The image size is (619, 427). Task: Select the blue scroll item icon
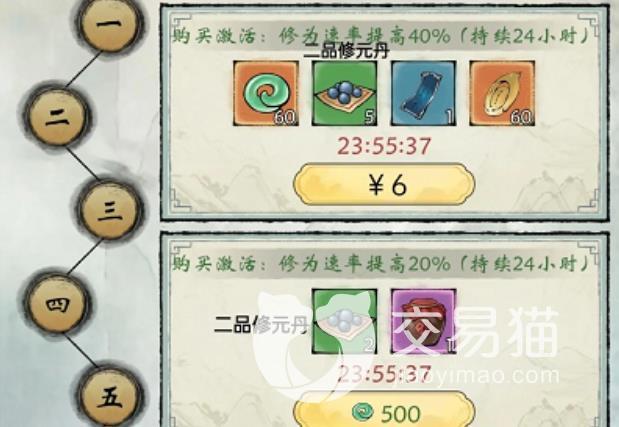(x=423, y=94)
